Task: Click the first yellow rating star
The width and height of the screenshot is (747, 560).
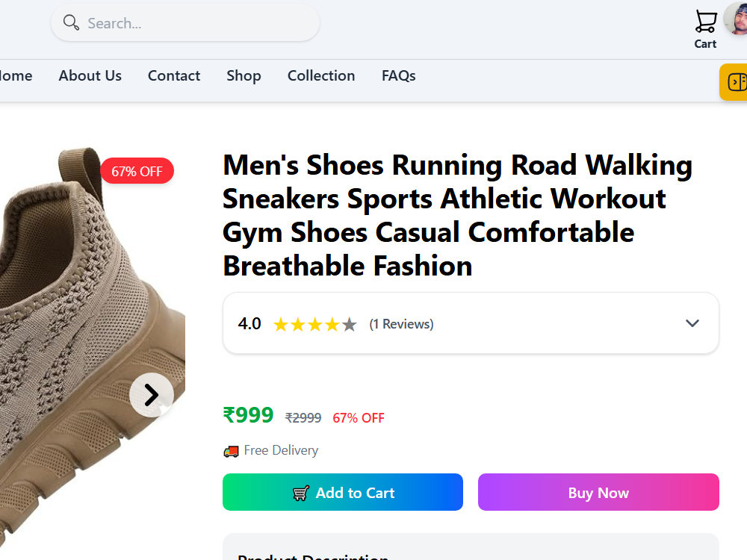Action: pos(281,324)
